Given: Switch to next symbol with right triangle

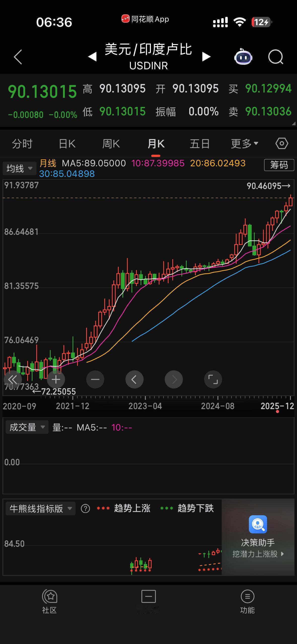Looking at the screenshot, I should coord(206,57).
